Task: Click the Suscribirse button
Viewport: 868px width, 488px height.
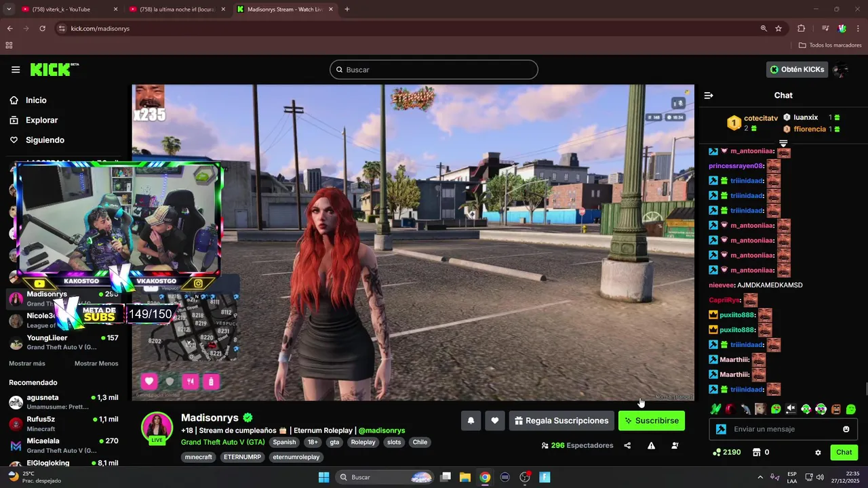Action: click(652, 421)
